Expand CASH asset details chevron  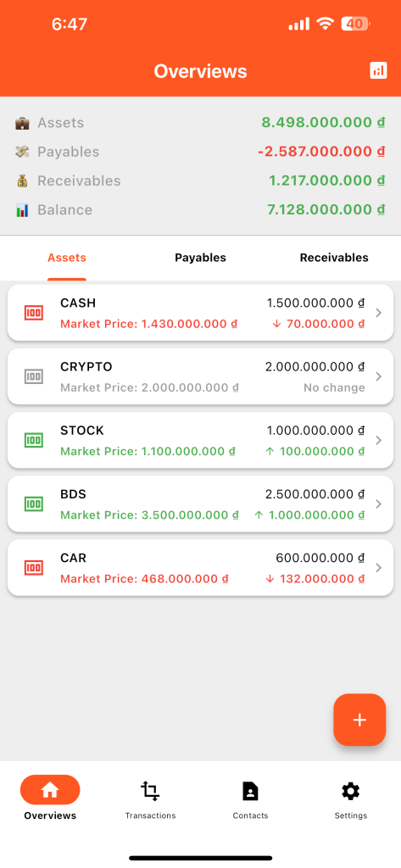[x=379, y=313]
